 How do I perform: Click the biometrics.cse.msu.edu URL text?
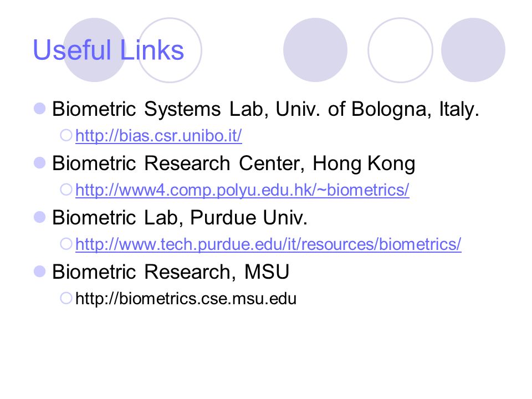coord(186,299)
